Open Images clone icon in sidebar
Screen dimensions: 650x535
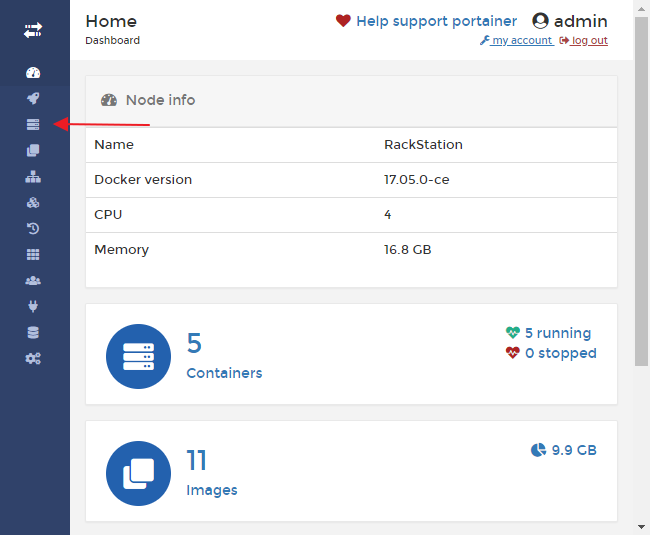point(33,150)
